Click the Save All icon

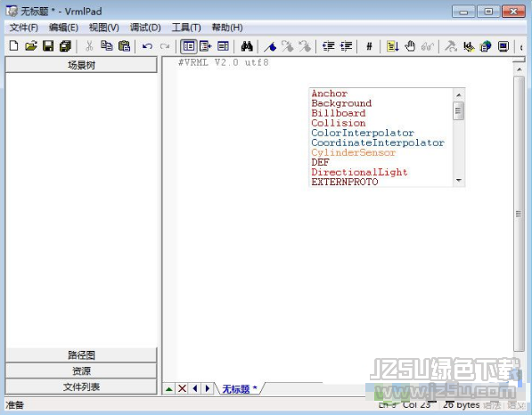point(65,45)
